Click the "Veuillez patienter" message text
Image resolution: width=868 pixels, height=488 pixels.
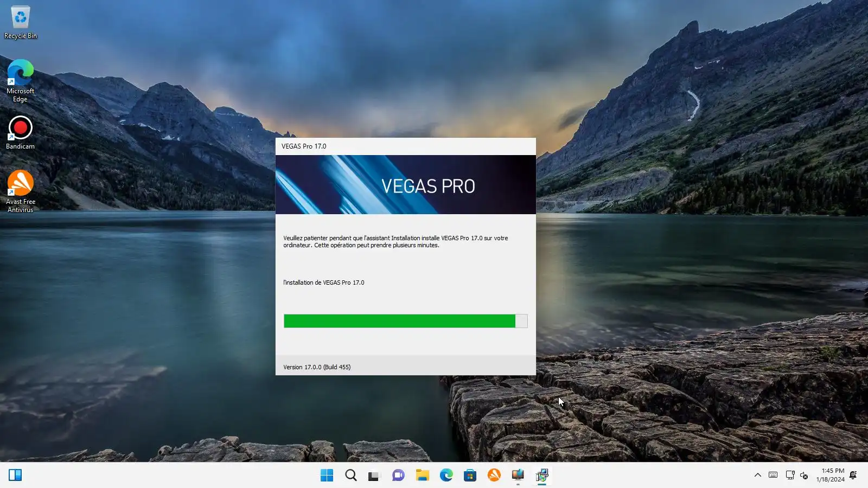(395, 242)
